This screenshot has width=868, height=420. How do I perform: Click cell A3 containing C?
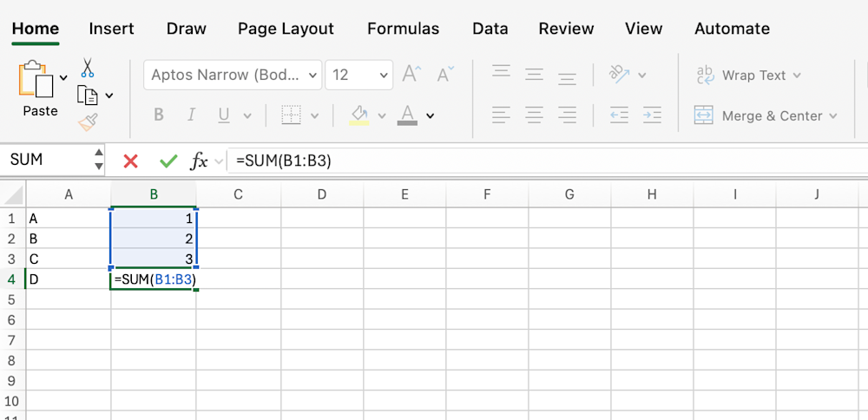tap(69, 259)
